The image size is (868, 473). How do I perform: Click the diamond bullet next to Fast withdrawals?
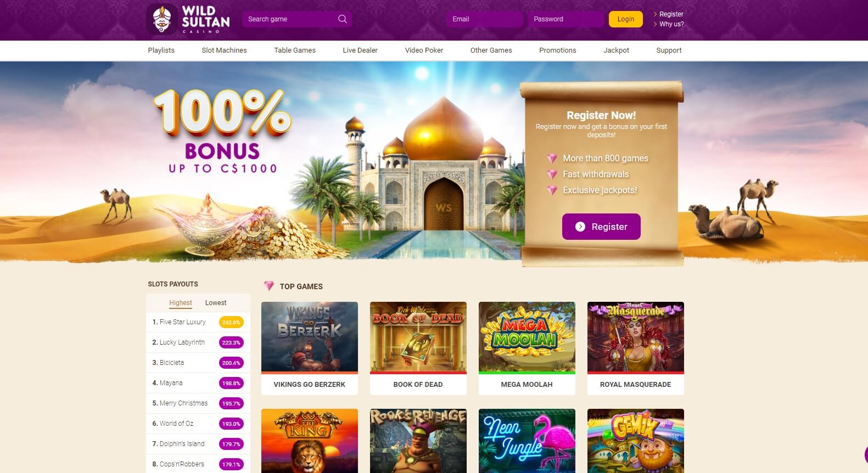tap(552, 174)
